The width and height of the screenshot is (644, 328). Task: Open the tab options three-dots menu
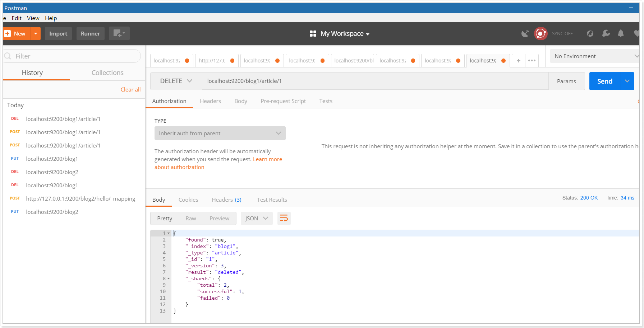(532, 61)
